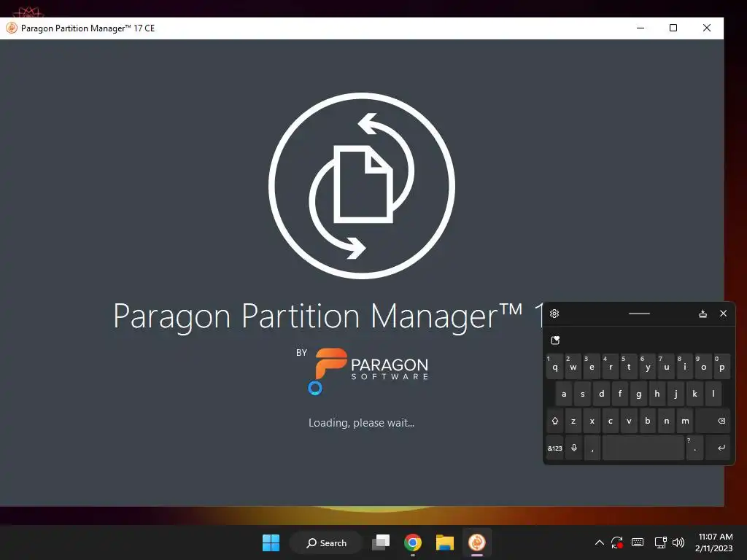Tap the w key on touch keyboard
Viewport: 747px width, 560px height.
573,366
